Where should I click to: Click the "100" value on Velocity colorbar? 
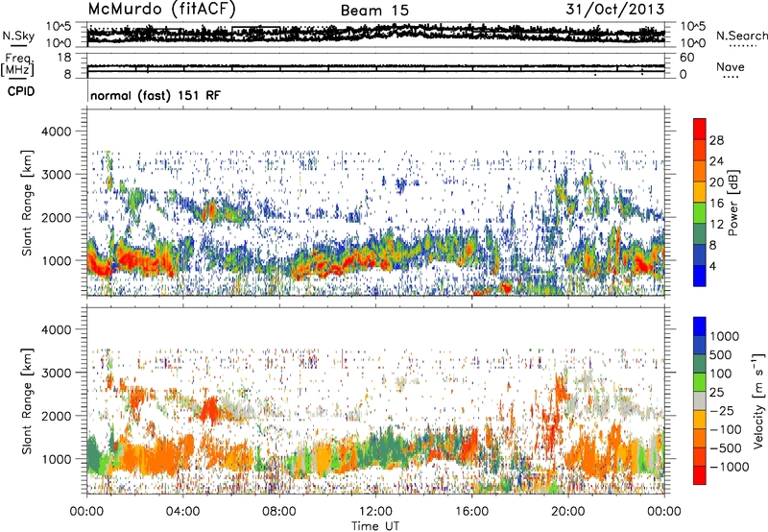(x=721, y=374)
